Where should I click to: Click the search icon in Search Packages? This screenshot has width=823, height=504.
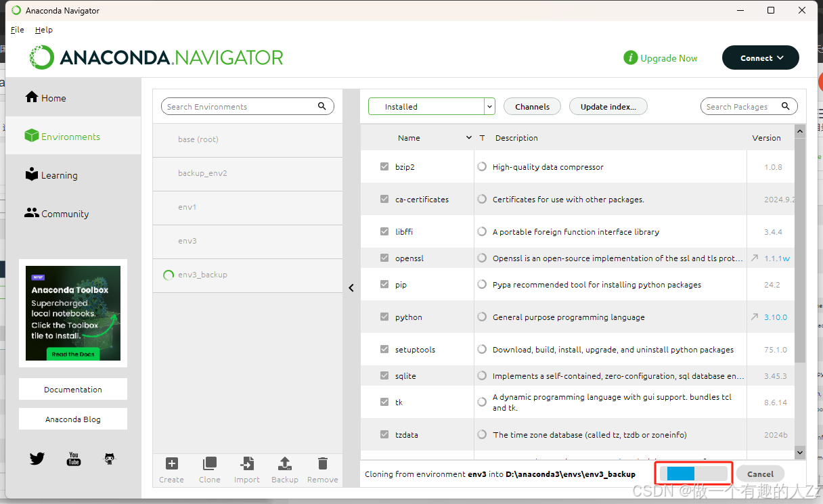pos(786,106)
